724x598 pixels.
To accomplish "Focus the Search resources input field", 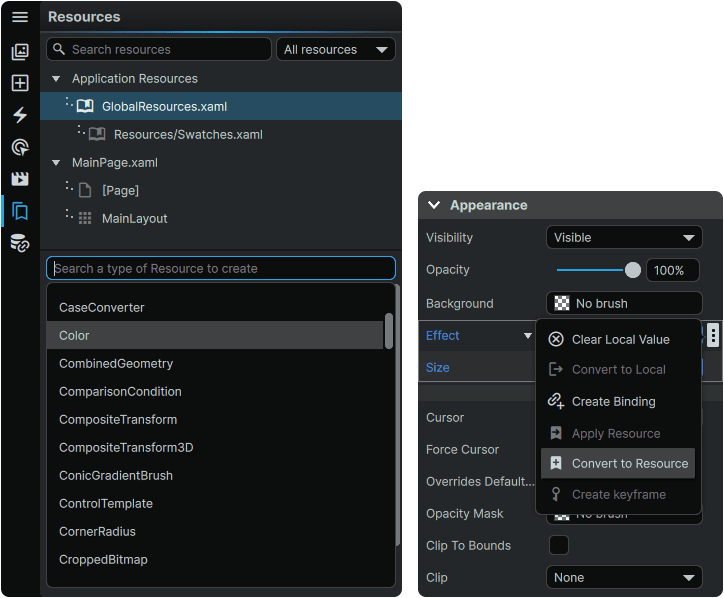I will point(159,49).
